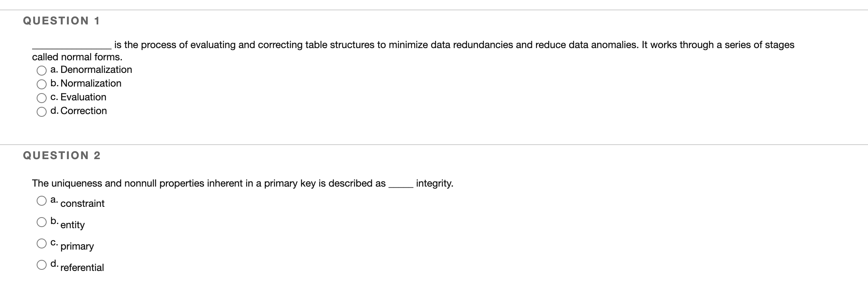The height and width of the screenshot is (303, 868).
Task: Click the 'a. Denormalization' answer label
Action: [x=91, y=69]
